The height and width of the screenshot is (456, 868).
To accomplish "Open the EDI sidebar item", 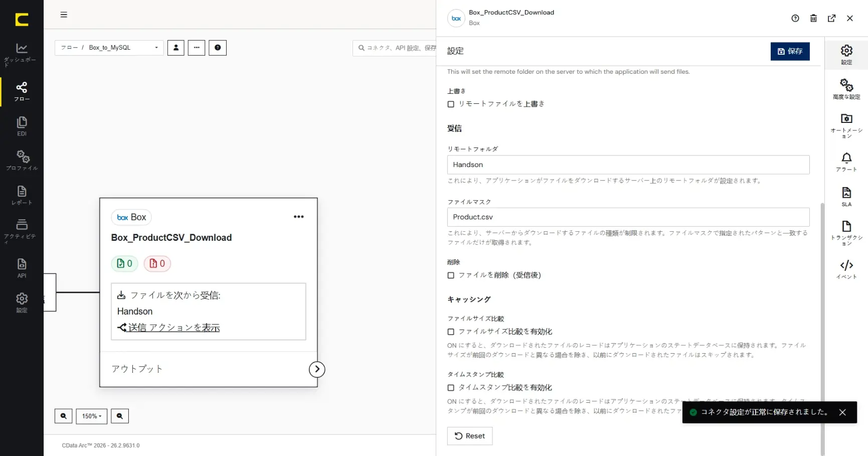I will 22,126.
